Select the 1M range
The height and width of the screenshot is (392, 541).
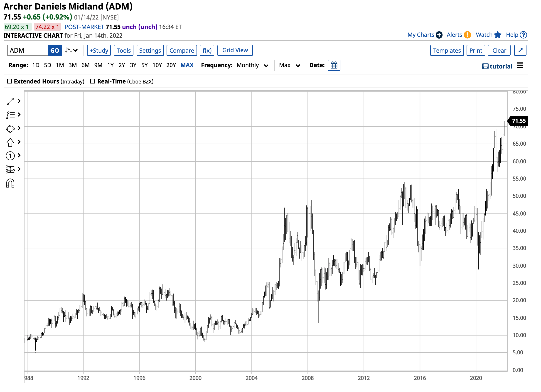(60, 65)
